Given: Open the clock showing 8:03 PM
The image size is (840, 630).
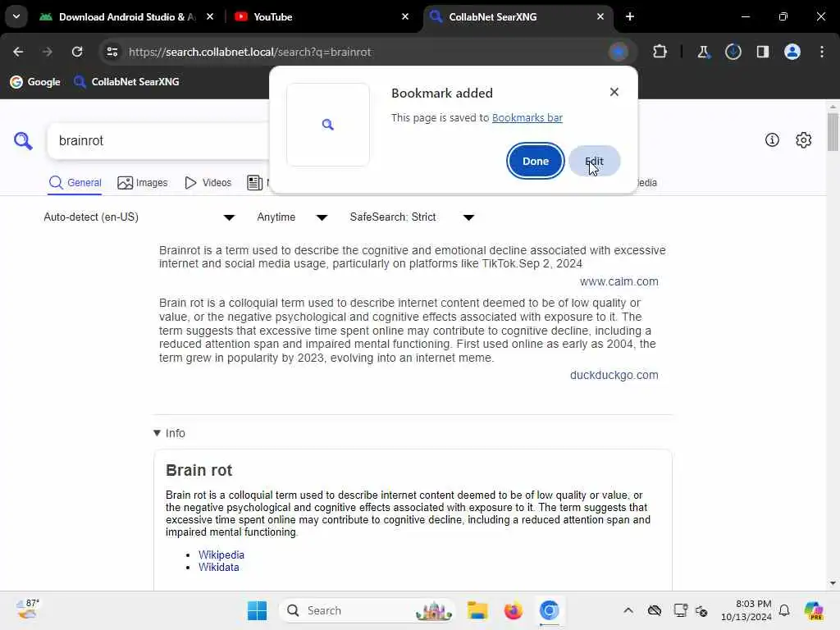Looking at the screenshot, I should [x=746, y=610].
